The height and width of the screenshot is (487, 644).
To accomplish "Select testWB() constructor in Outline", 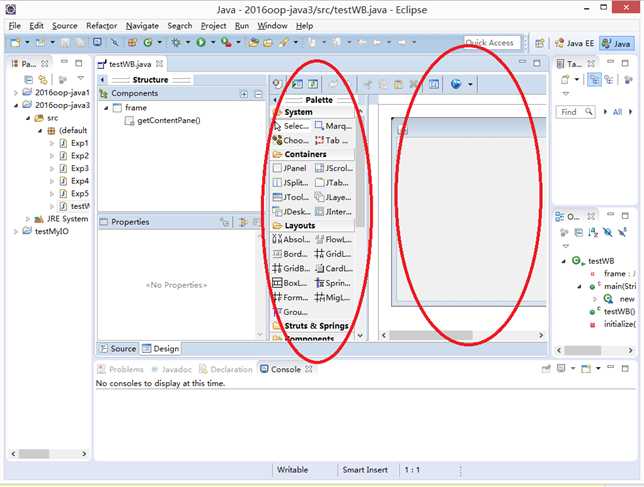I will [x=614, y=312].
